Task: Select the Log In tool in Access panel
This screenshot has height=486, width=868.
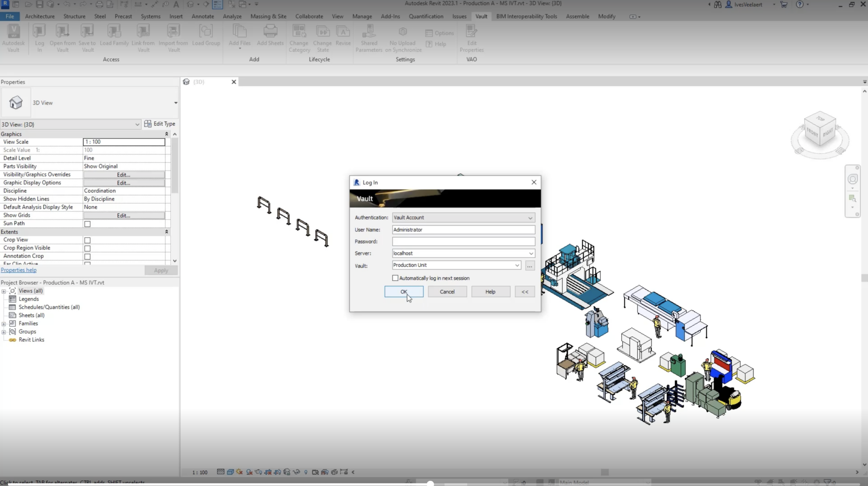Action: pos(39,37)
